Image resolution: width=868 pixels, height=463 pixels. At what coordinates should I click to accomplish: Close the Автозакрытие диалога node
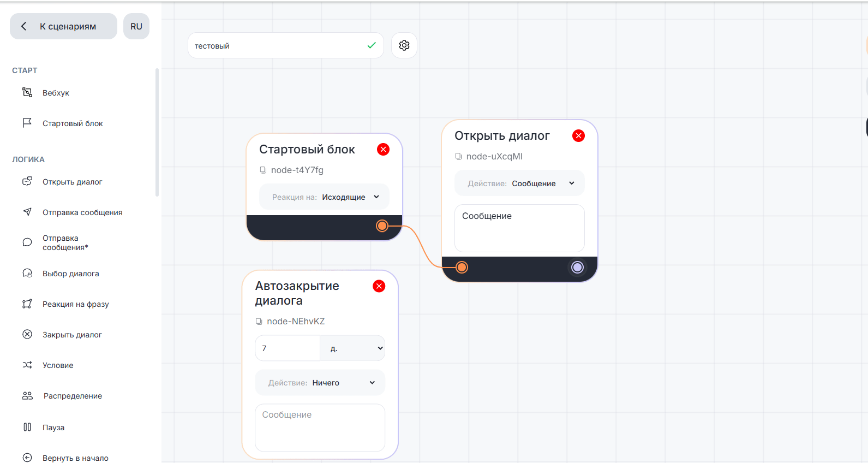pyautogui.click(x=379, y=286)
